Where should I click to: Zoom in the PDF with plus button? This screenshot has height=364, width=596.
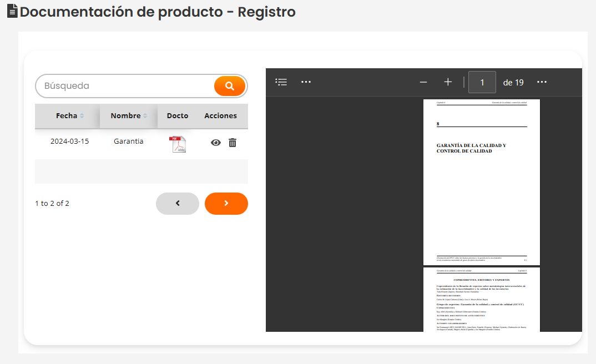coord(448,82)
